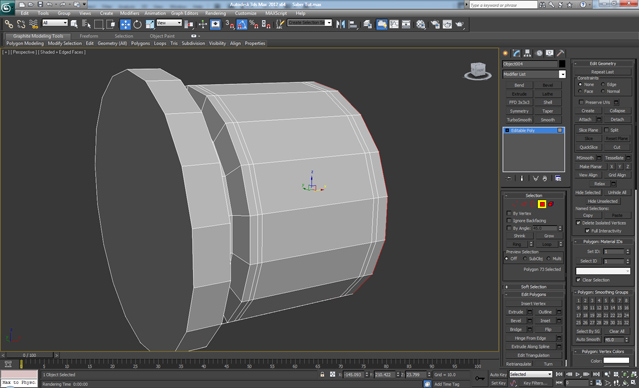
Task: Select the Face constraint radio button
Action: click(580, 91)
